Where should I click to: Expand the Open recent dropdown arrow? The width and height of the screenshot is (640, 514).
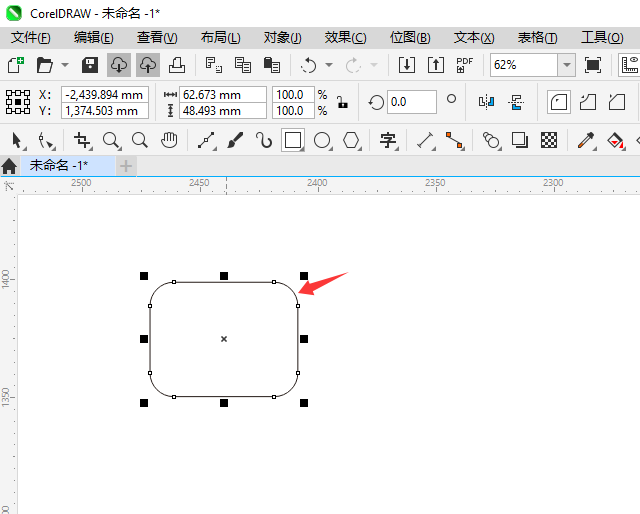click(65, 65)
